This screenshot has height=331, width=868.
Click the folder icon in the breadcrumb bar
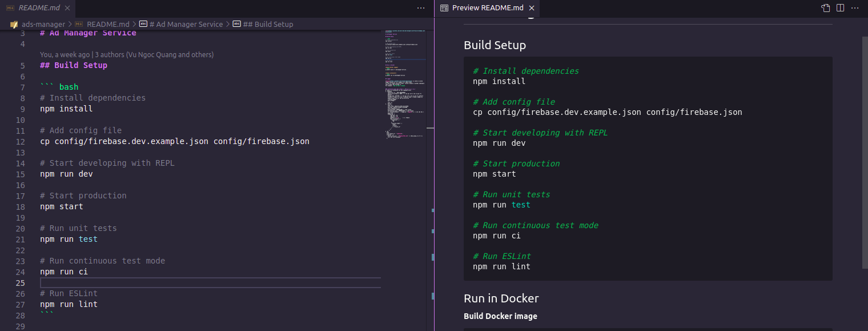click(x=14, y=24)
